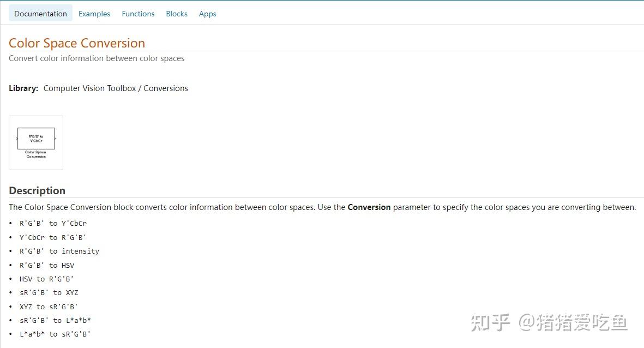Click the Color Space Conversion block thumbnail
Screen dimensions: 644x348
point(36,142)
